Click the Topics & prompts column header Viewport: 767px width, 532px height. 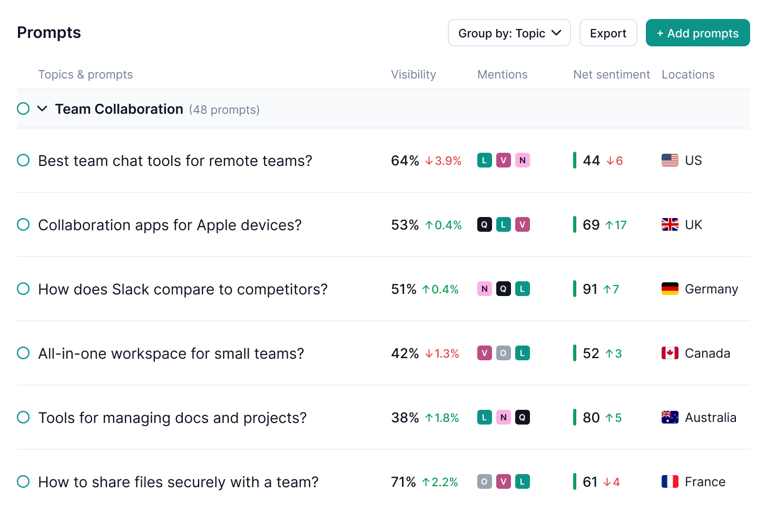point(85,74)
